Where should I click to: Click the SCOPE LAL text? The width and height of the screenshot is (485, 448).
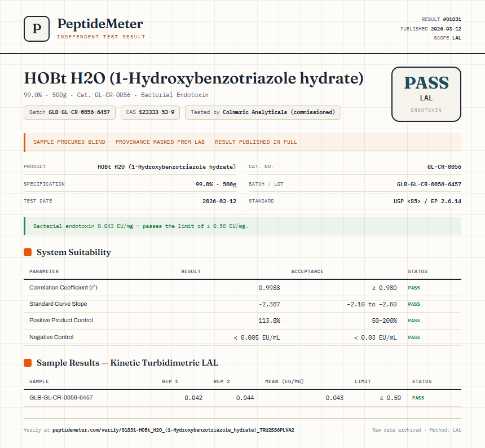coord(447,38)
